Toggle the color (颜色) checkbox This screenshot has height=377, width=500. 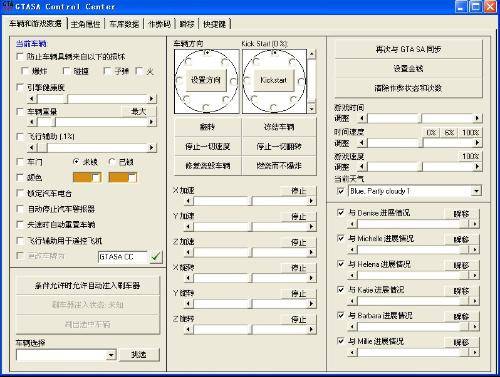tap(21, 177)
